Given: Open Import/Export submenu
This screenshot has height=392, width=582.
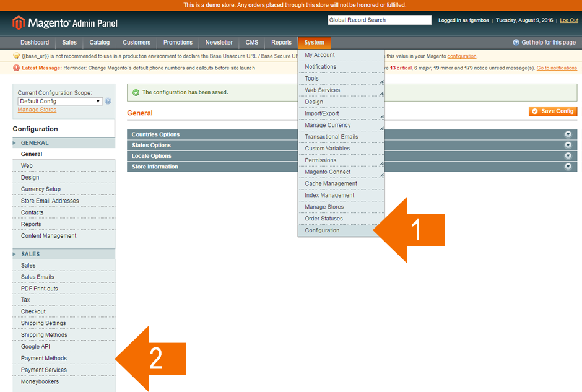Looking at the screenshot, I should [341, 113].
